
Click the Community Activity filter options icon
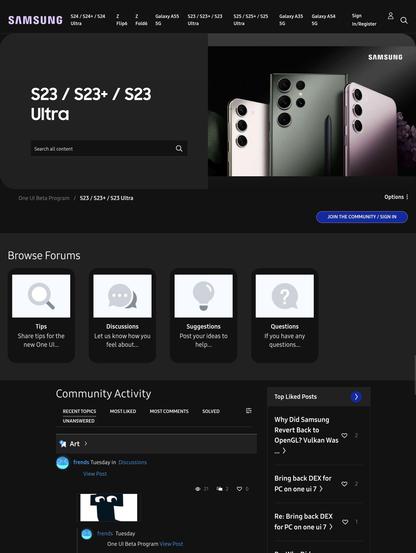(249, 411)
